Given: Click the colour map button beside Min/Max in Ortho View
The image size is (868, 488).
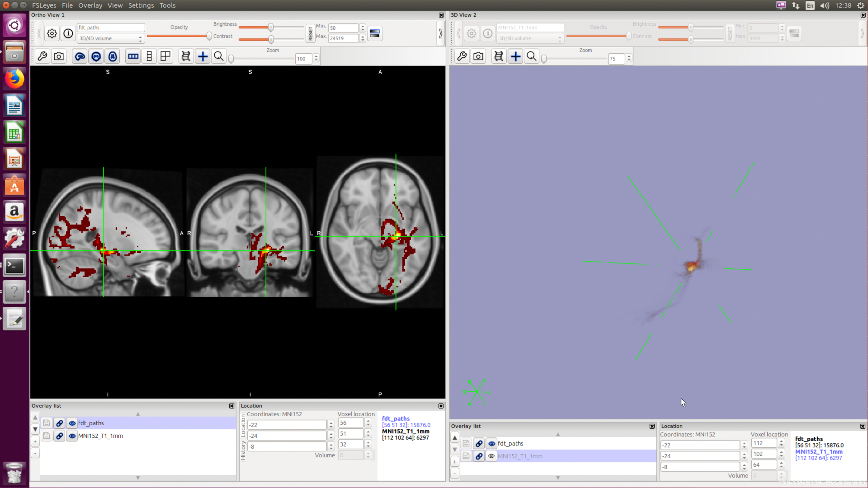Looking at the screenshot, I should (x=375, y=33).
